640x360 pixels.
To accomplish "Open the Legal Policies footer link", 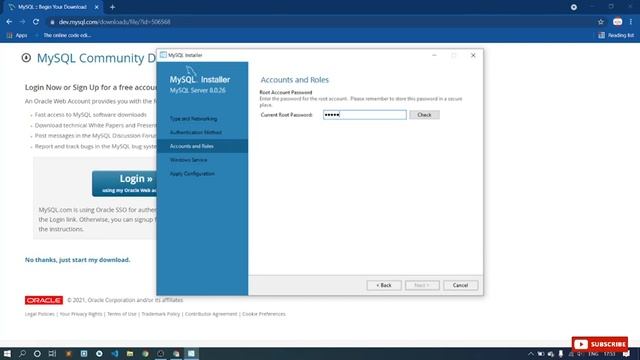I will pos(40,314).
